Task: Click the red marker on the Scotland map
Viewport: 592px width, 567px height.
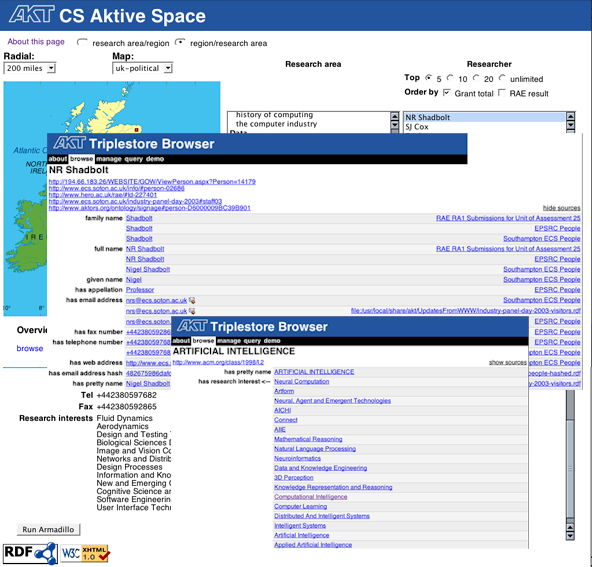Action: pyautogui.click(x=137, y=129)
